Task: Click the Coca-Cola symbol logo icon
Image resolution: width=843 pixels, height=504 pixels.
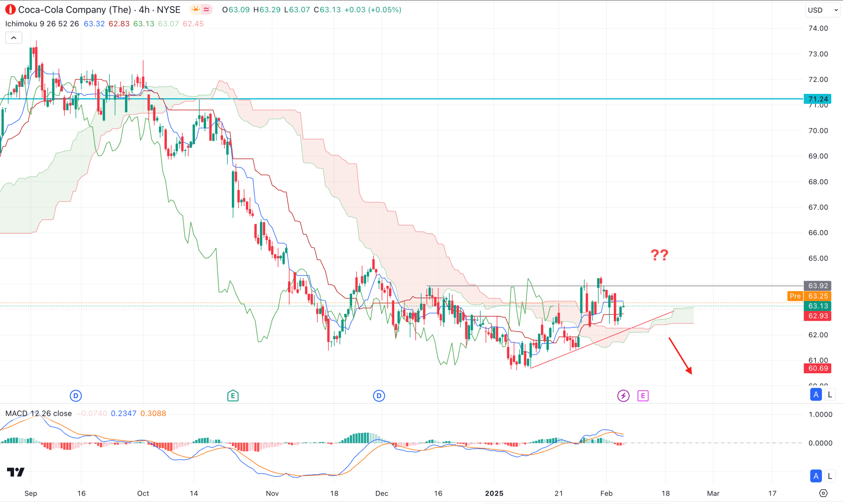Action: 10,9
